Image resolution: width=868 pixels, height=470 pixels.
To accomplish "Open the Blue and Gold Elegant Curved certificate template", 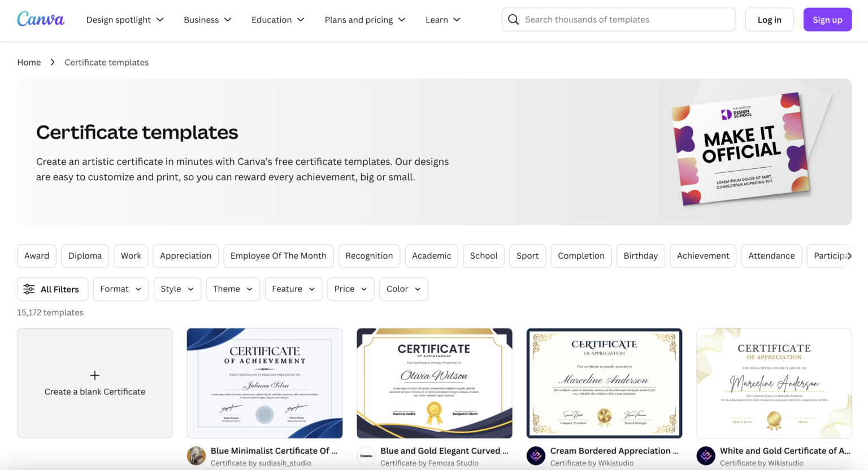I will (434, 383).
